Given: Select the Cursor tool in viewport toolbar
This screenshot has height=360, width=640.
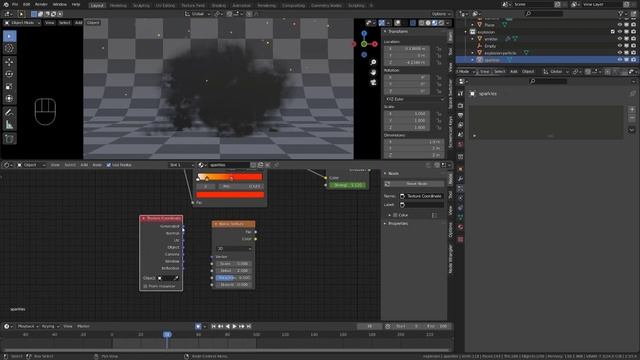Looking at the screenshot, I should (9, 49).
